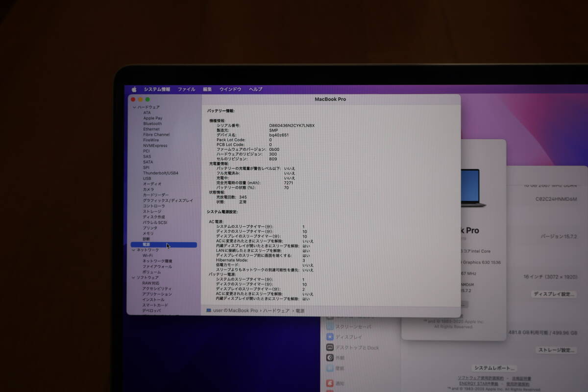Select コントローラ in the sidebar
Screen dimensions: 588x392
[154, 206]
